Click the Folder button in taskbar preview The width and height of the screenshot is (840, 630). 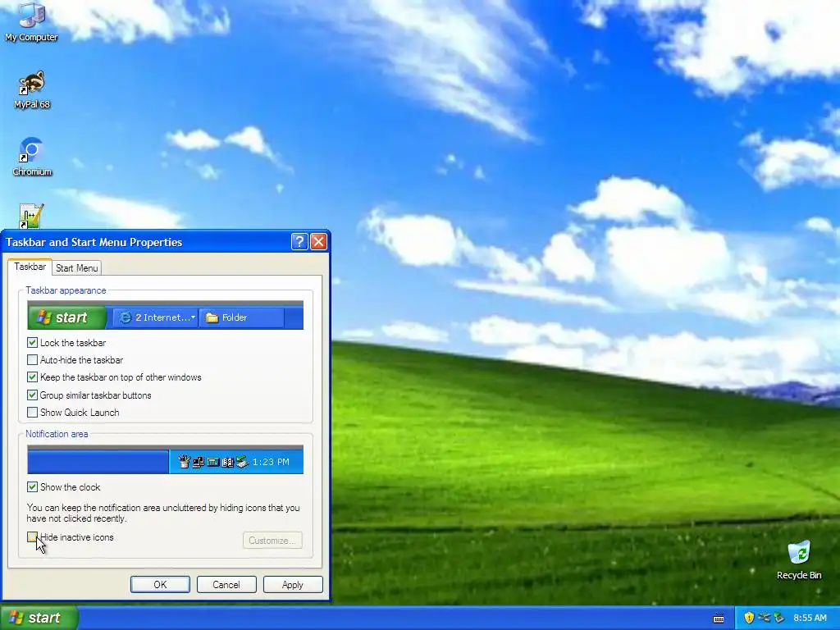click(x=242, y=317)
